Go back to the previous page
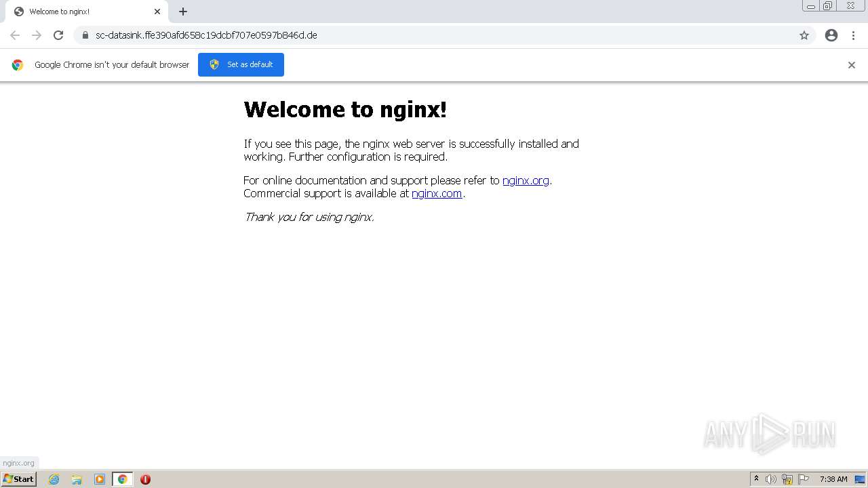The image size is (868, 488). [15, 35]
